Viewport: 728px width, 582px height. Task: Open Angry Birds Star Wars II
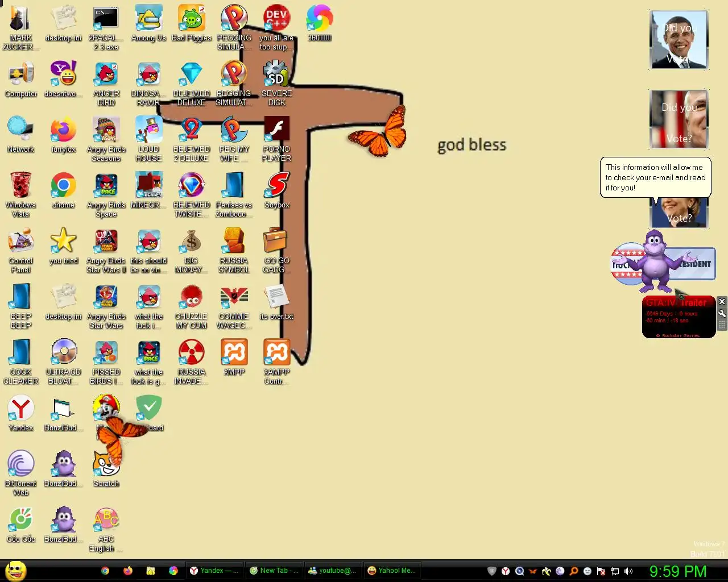pos(106,251)
